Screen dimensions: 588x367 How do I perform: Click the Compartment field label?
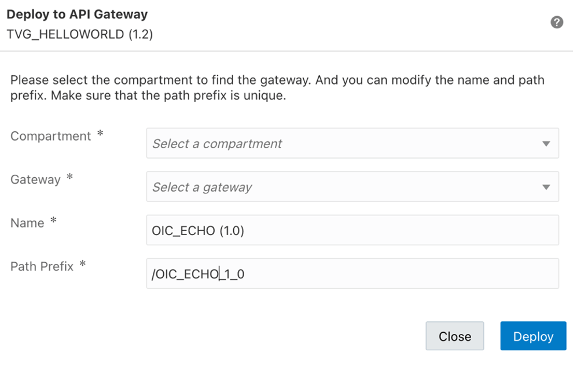[x=51, y=136]
